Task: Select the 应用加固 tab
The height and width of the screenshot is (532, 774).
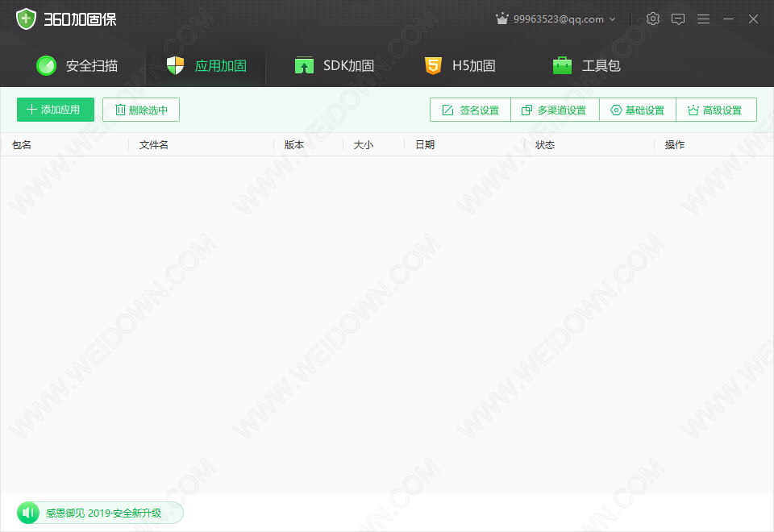Action: 206,65
